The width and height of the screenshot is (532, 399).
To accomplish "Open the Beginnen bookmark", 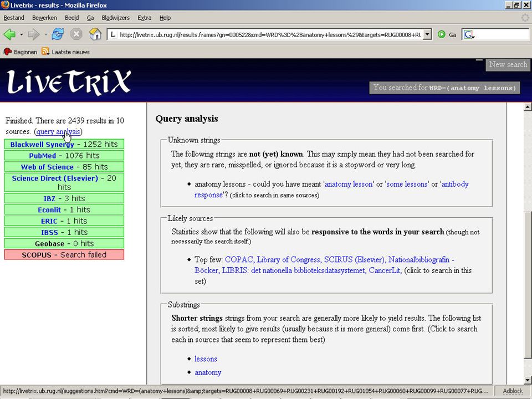I will click(21, 52).
